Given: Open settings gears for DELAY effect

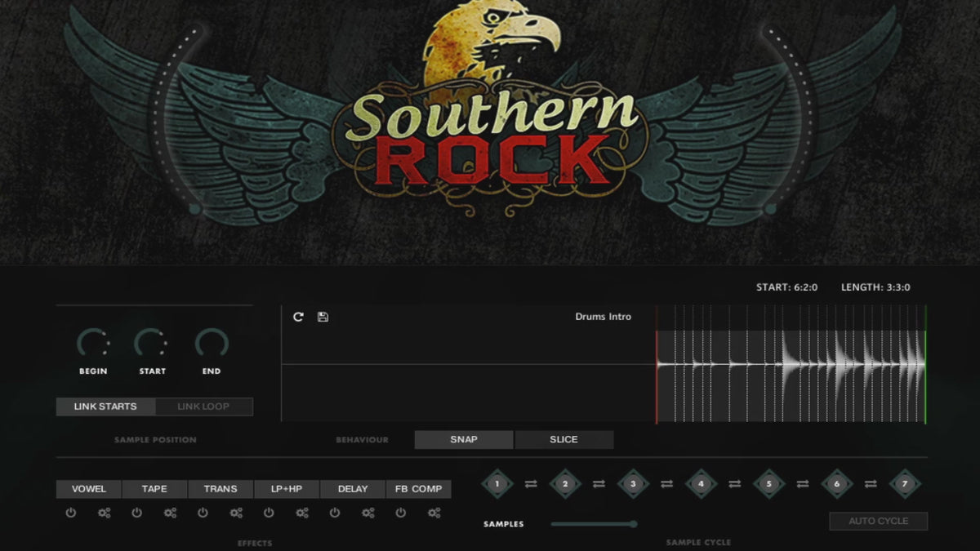Looking at the screenshot, I should [368, 513].
